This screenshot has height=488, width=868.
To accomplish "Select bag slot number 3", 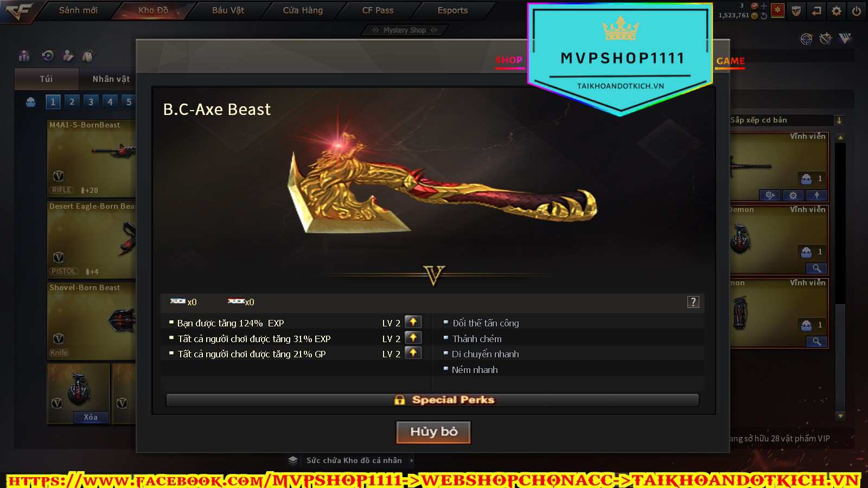I will pos(91,101).
